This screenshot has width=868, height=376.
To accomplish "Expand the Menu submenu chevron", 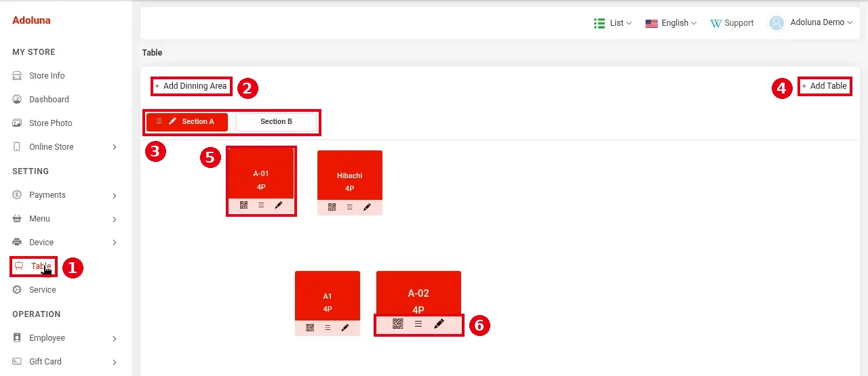I will coord(115,219).
